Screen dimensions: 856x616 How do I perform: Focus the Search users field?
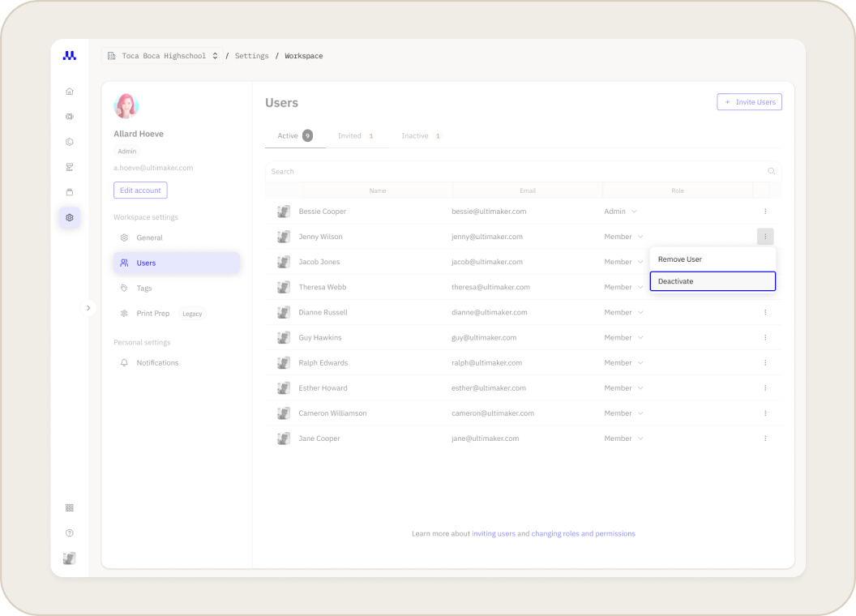click(x=523, y=172)
